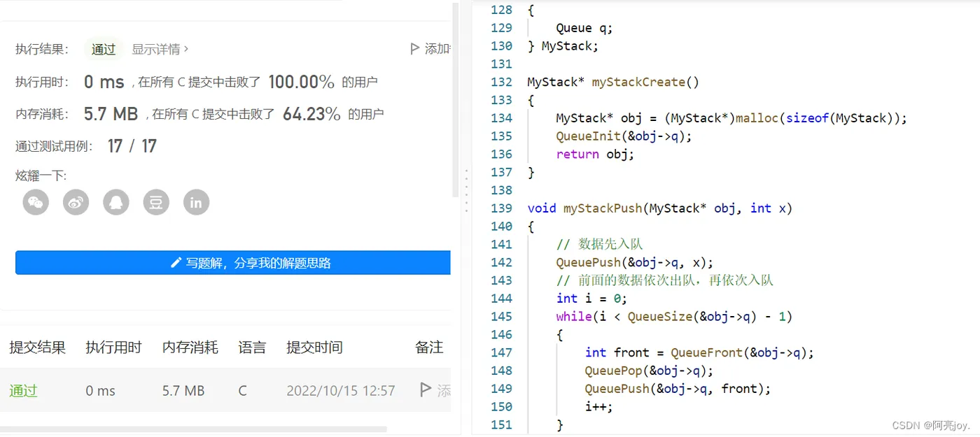This screenshot has height=437, width=980.
Task: Click the 写题解，分享我的解题思路 button
Action: 233,262
